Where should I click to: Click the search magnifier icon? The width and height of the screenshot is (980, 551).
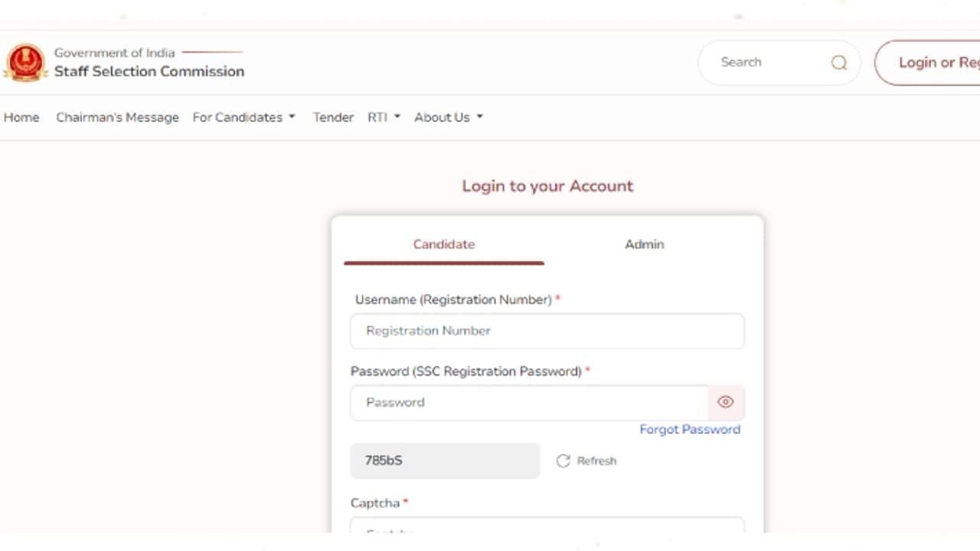point(839,63)
